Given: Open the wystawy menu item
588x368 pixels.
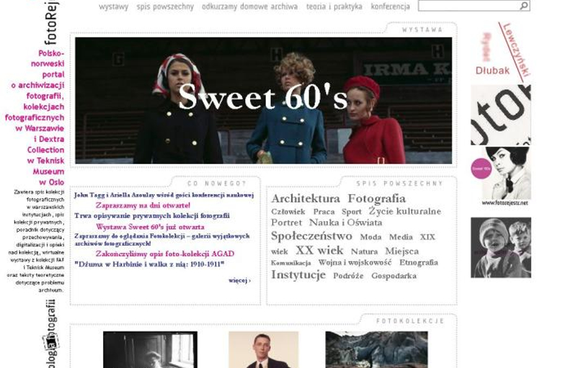Looking at the screenshot, I should 114,7.
